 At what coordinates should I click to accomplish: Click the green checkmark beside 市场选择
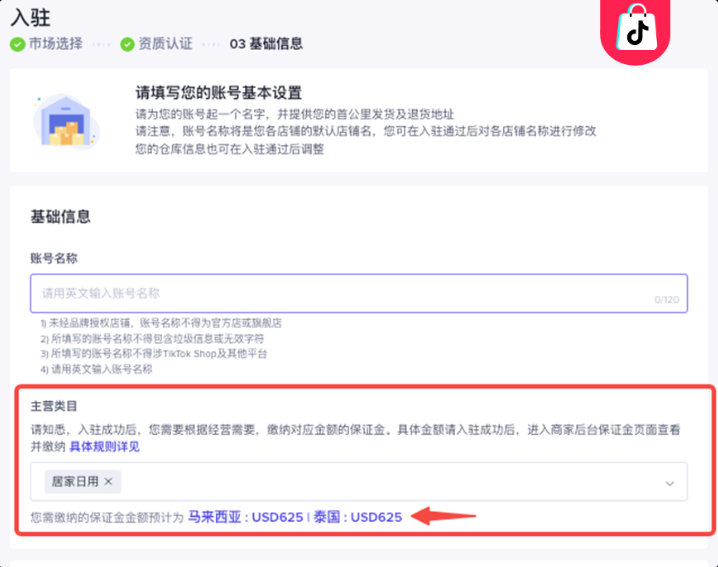click(x=17, y=44)
